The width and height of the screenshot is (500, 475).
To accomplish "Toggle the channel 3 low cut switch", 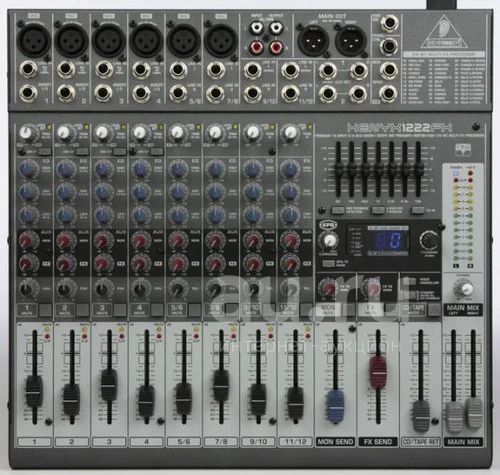I will click(x=120, y=152).
